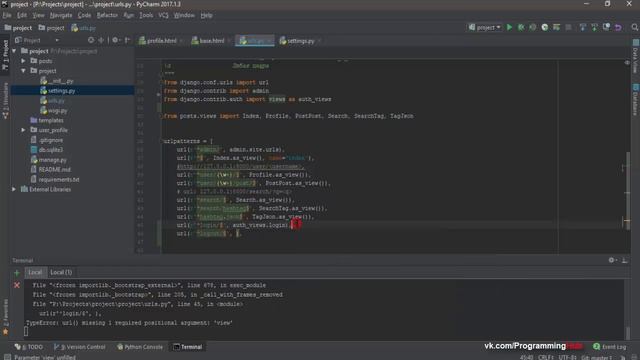Open Project panel settings gear

(x=116, y=40)
